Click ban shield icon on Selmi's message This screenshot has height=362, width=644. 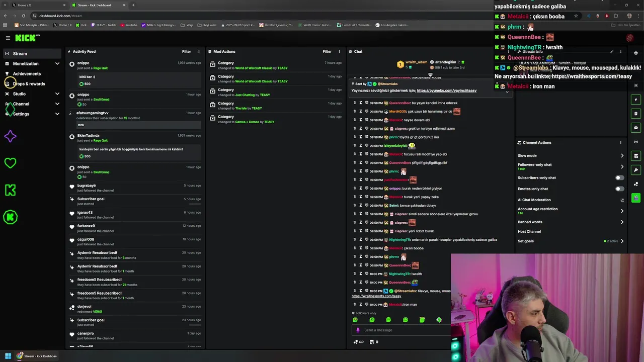click(366, 205)
